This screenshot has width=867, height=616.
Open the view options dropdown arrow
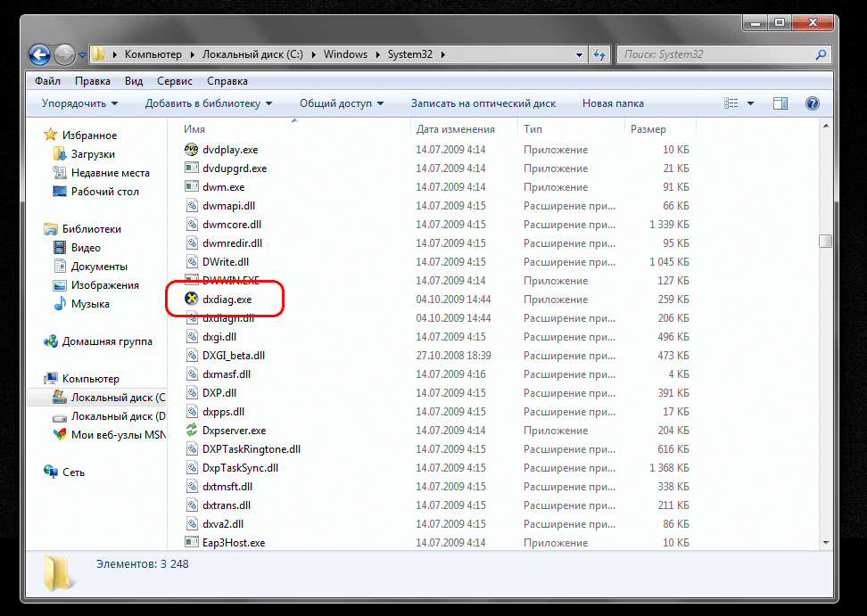[750, 103]
